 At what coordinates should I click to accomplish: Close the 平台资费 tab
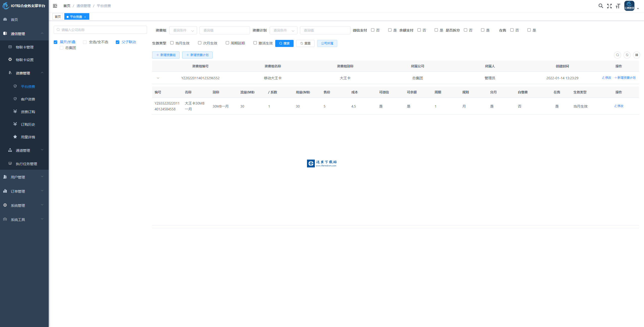tap(85, 17)
